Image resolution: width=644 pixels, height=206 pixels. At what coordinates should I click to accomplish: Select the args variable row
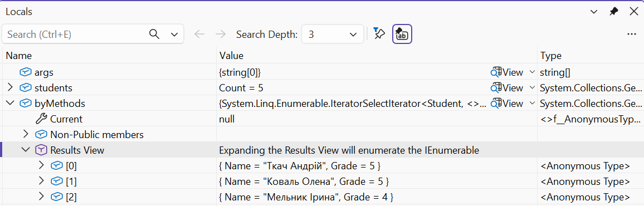(322, 72)
